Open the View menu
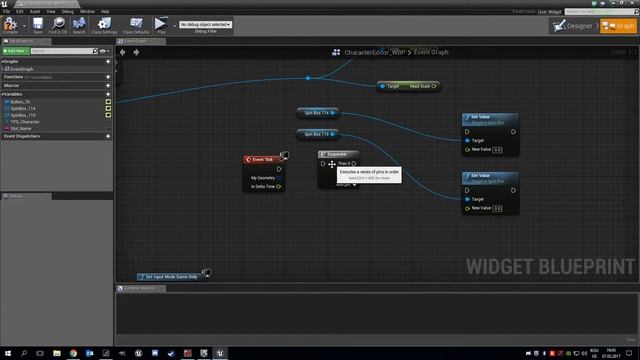The image size is (640, 360). [51, 11]
